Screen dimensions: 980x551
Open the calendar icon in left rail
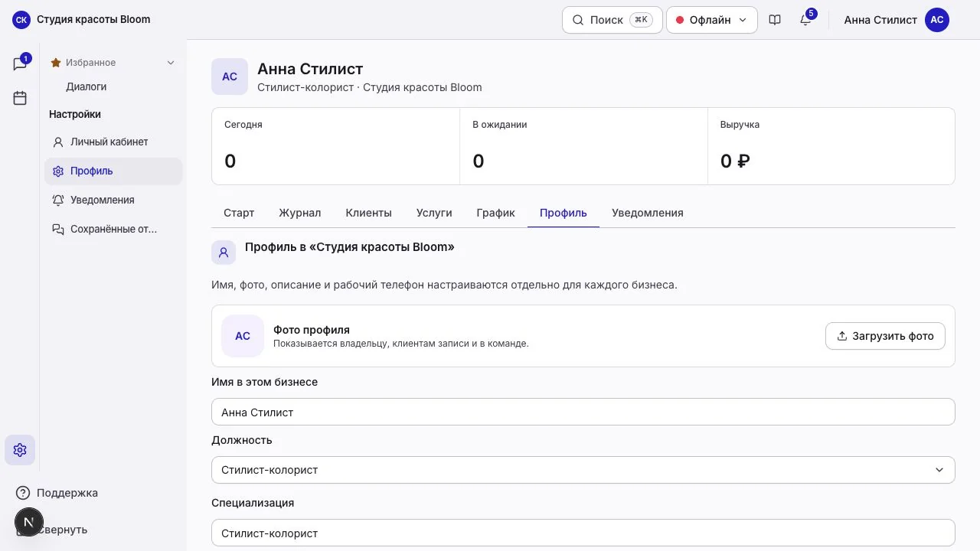pyautogui.click(x=20, y=98)
